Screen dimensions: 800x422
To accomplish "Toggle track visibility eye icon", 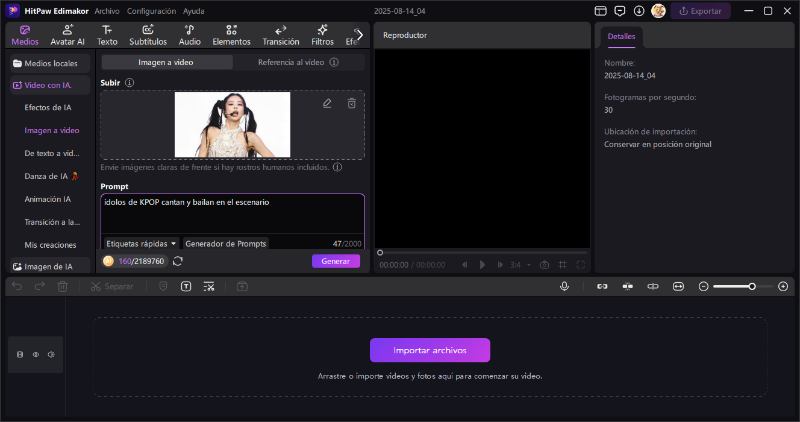I will point(36,354).
